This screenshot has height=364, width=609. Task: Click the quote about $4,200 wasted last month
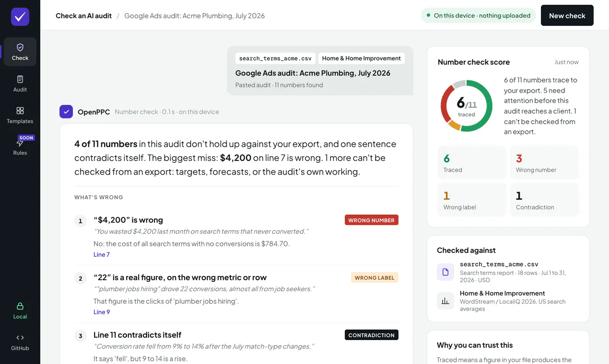click(201, 231)
